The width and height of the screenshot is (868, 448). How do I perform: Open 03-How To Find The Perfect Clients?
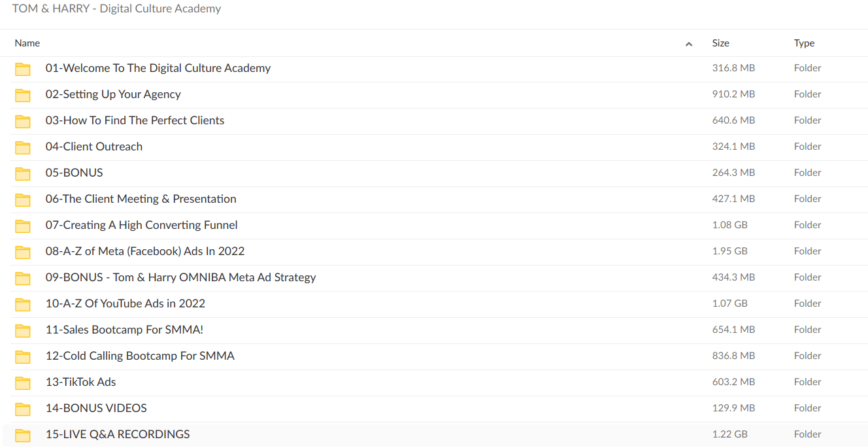pos(135,120)
